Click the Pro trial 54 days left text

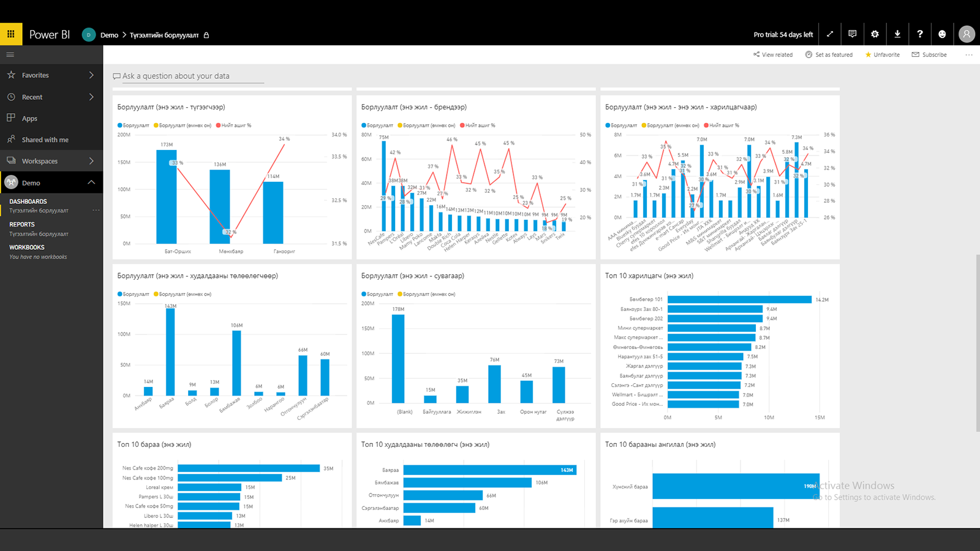[x=783, y=35]
